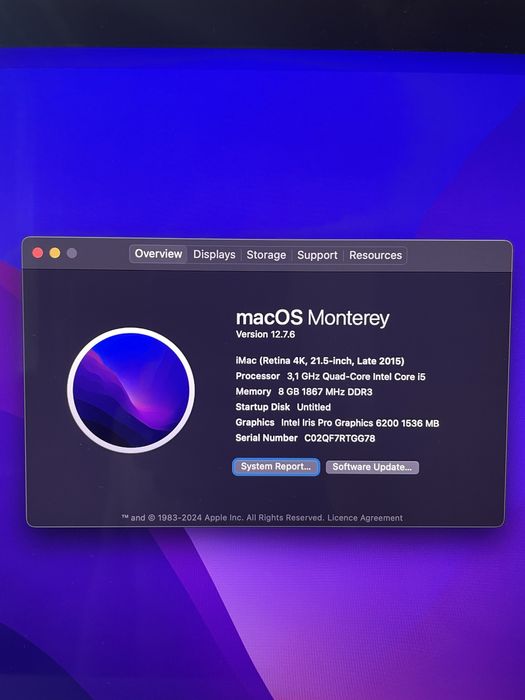Click the macOS Monterey circular logo

131,390
